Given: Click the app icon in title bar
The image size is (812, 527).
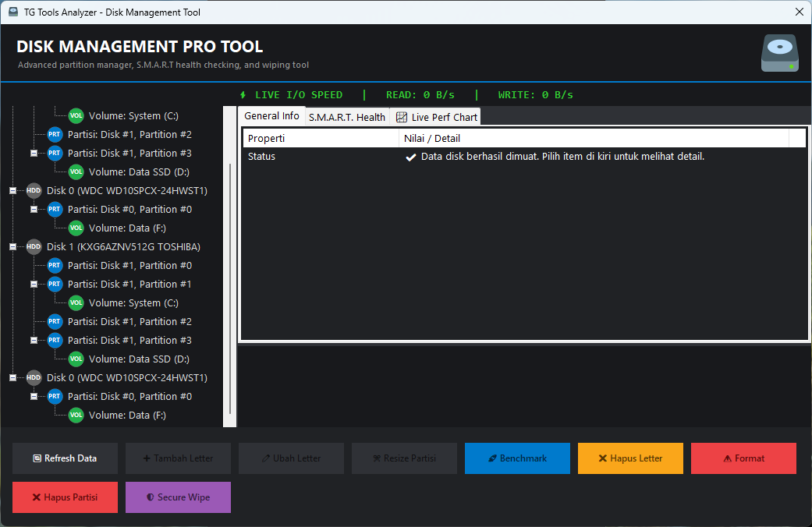Looking at the screenshot, I should 13,12.
